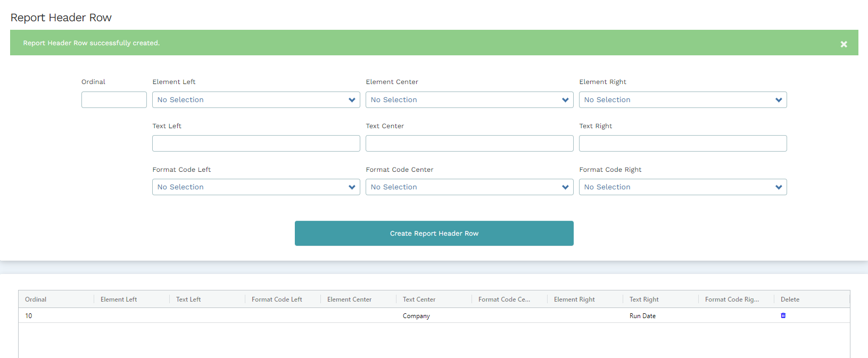This screenshot has height=358, width=868.
Task: Click the Create Report Header Row button
Action: click(434, 234)
